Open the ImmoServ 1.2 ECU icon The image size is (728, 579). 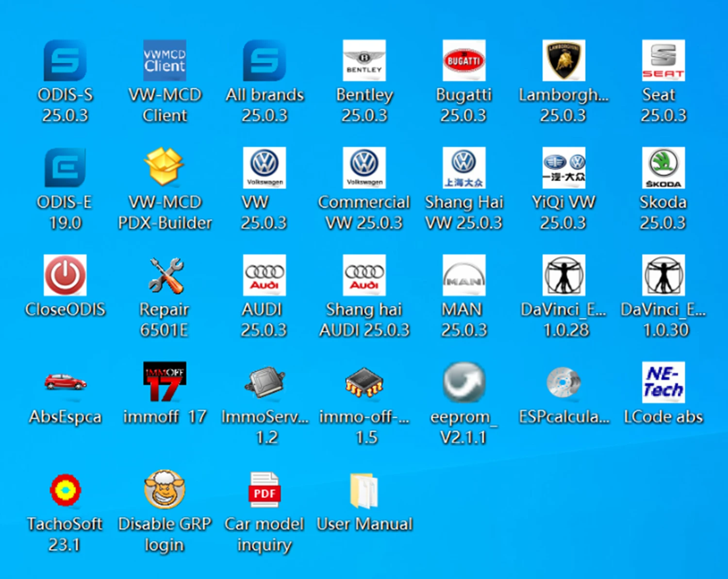[265, 382]
